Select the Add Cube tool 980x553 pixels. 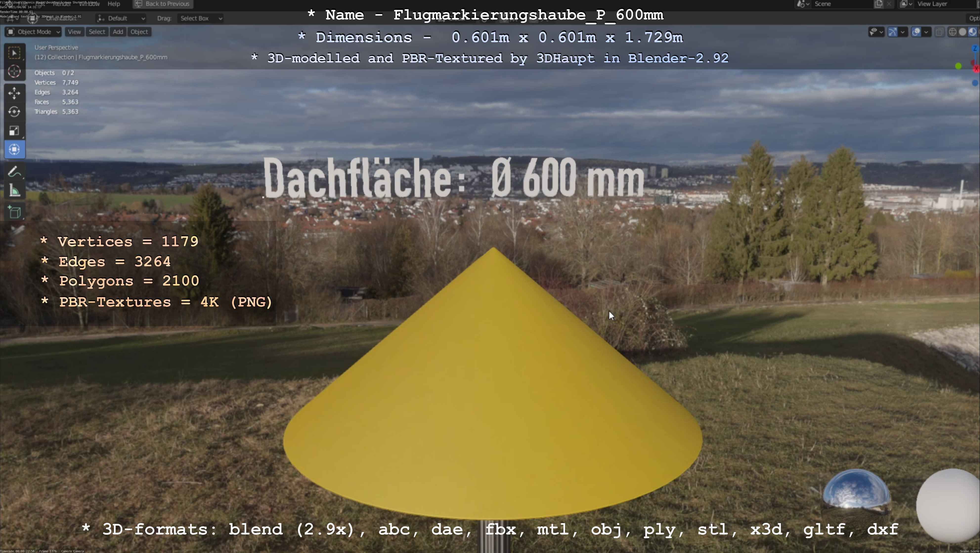tap(14, 212)
